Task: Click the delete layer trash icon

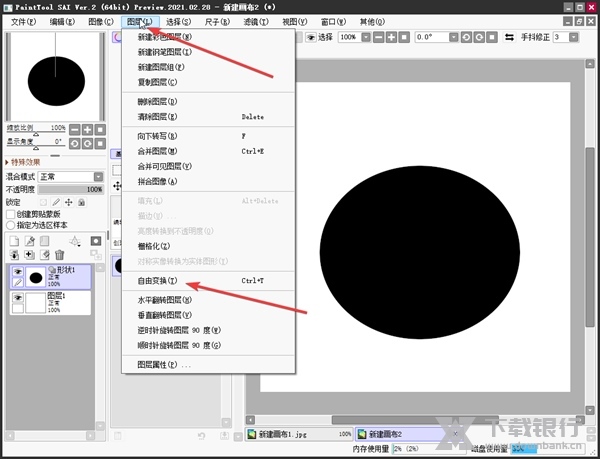Action: tap(59, 255)
